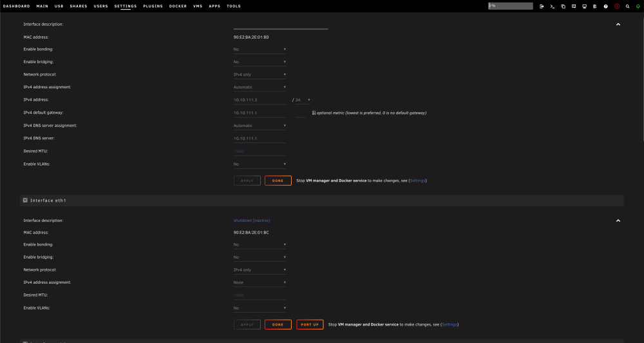Click the logout icon in top bar
Screen dimensions: 644x343
point(542,6)
